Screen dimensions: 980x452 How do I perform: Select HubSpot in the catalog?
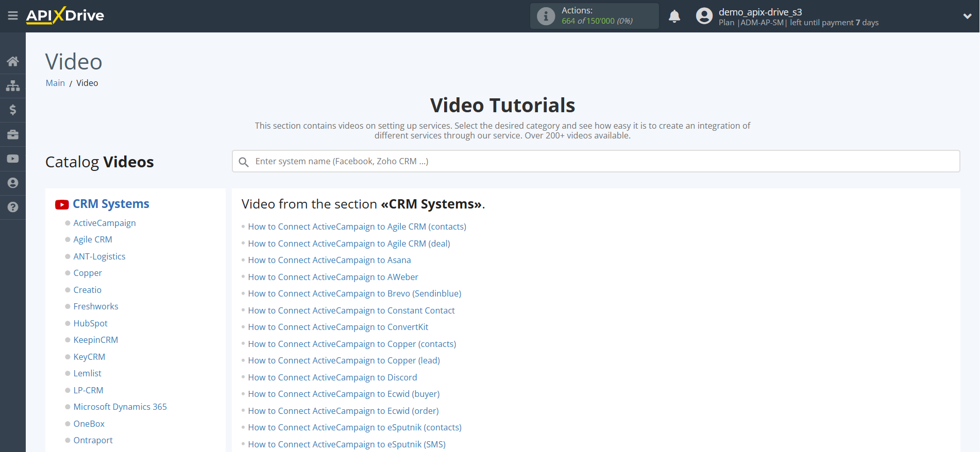[x=91, y=323]
